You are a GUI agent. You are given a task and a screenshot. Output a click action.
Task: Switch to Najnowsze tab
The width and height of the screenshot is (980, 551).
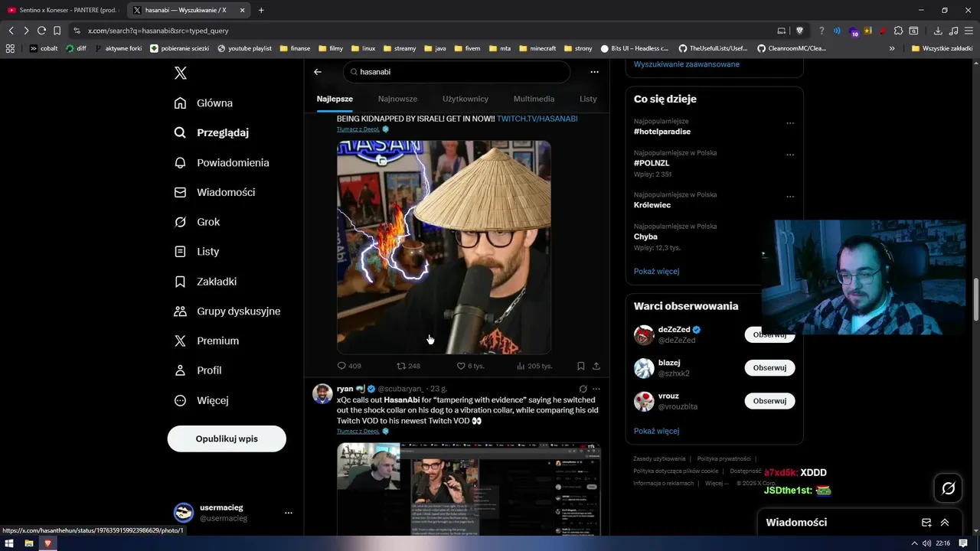coord(397,99)
